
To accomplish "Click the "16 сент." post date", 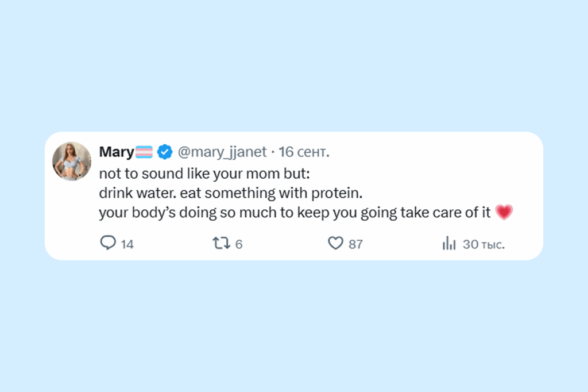I will [x=304, y=152].
